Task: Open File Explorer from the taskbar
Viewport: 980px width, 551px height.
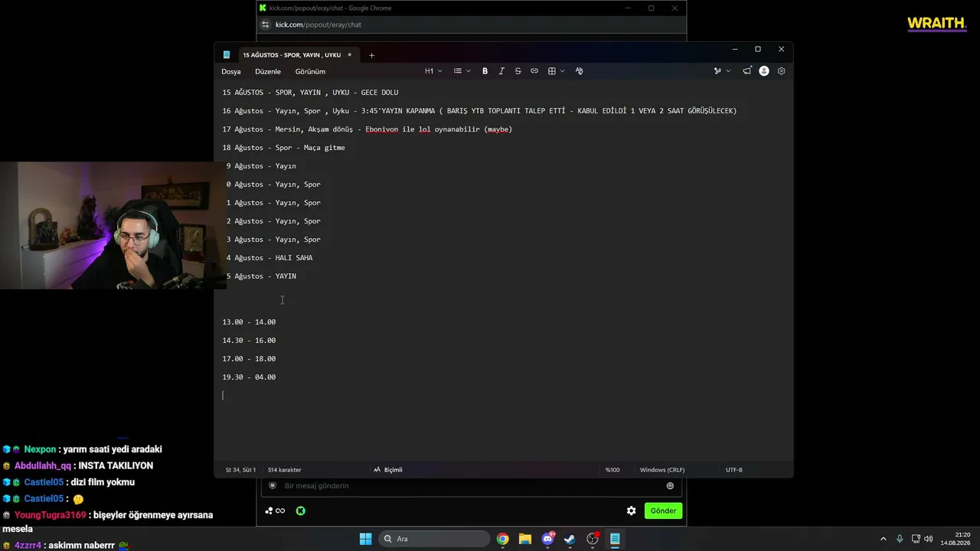Action: pos(524,539)
